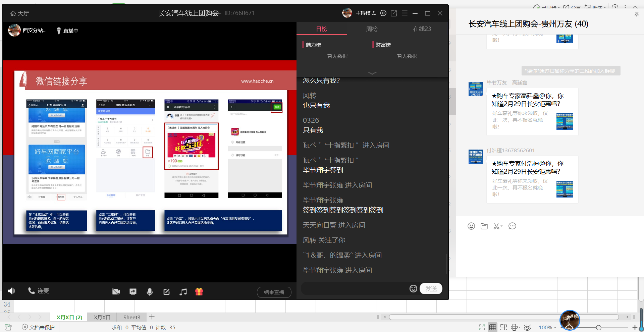Open help question mark in spreadsheet ribbon

(615, 7)
